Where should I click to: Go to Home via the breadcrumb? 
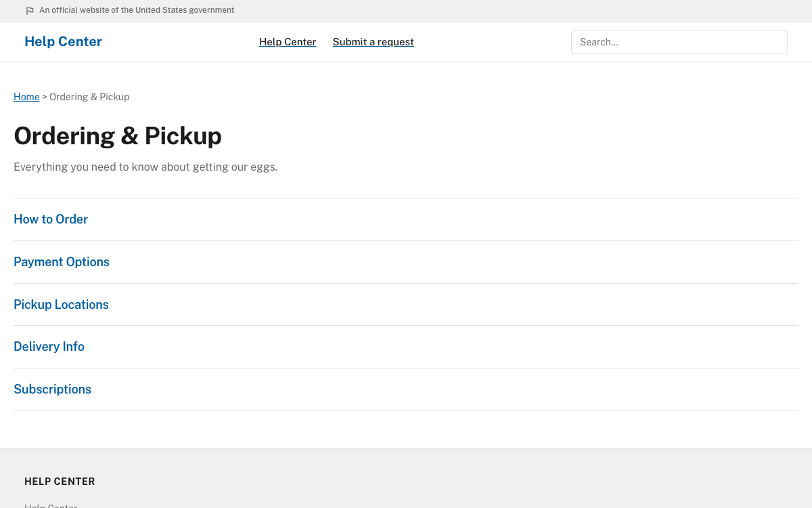[x=26, y=97]
